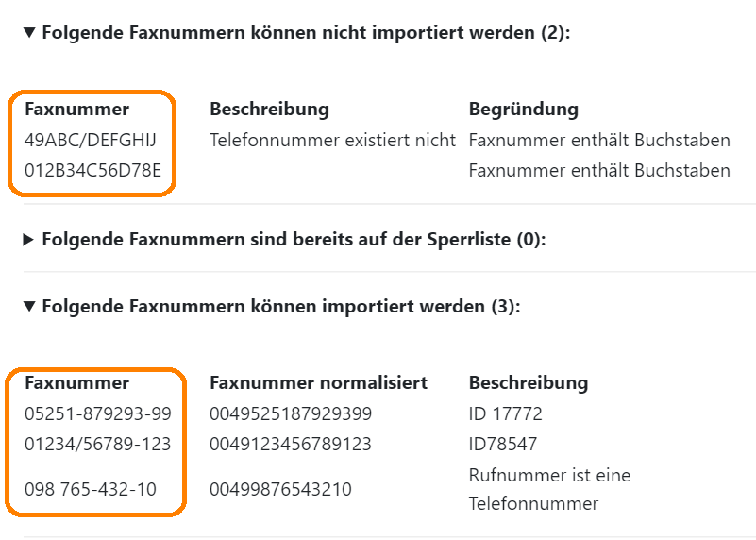Image resolution: width=756 pixels, height=540 pixels.
Task: Click 'Telefonnummer existiert nicht' description
Action: [x=332, y=141]
